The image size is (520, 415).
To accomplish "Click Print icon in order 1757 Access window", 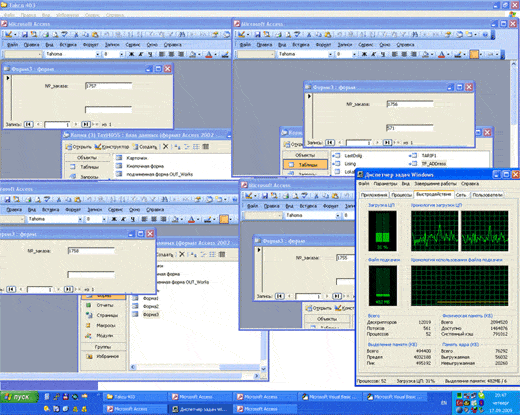I will tap(45, 34).
